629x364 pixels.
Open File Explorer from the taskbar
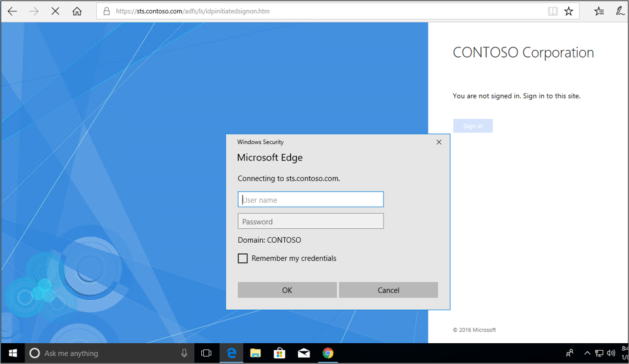pos(256,353)
